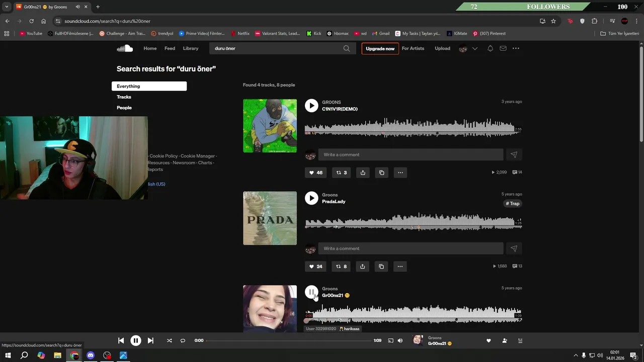Bookmark this page with star icon
Screen dimensions: 644x362
tap(553, 21)
